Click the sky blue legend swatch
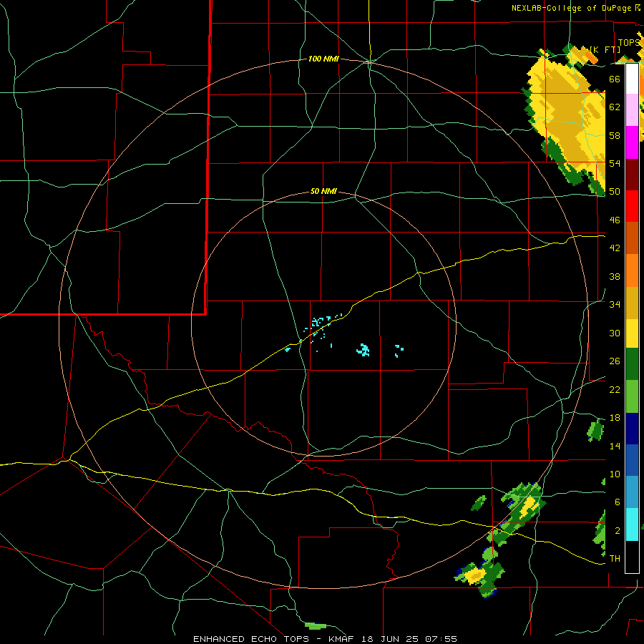 [x=632, y=492]
